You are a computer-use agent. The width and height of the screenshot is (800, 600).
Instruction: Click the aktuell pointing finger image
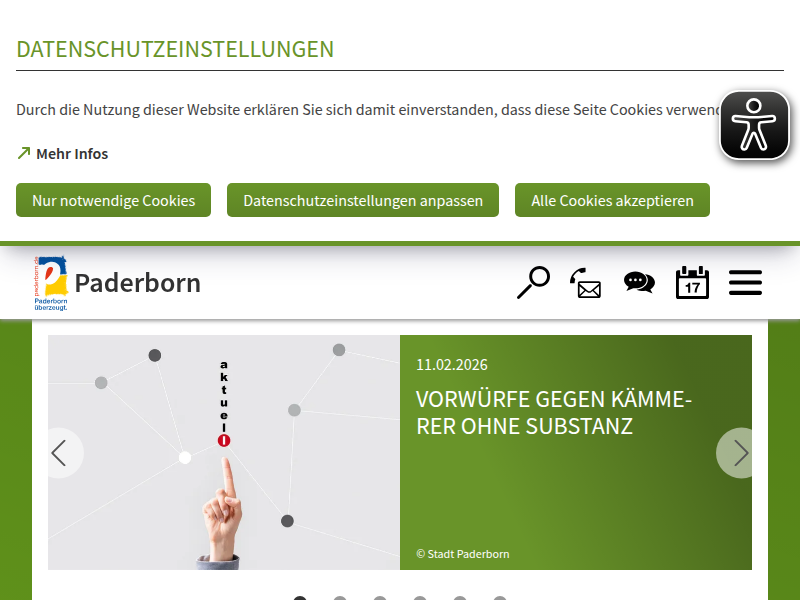pos(224,453)
